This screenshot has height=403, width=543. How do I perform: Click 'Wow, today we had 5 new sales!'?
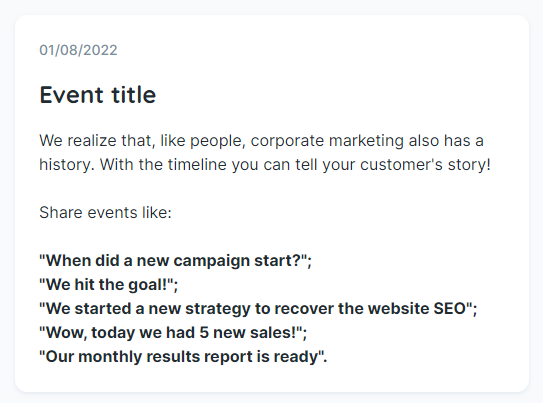click(x=173, y=332)
